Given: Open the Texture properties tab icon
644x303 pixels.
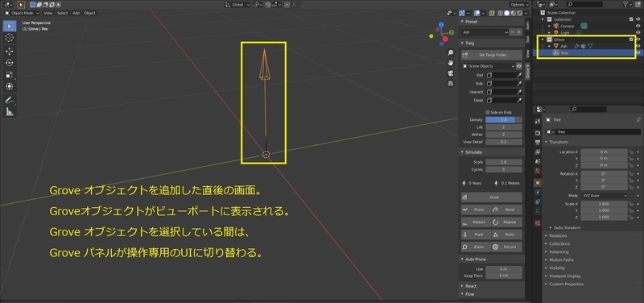Looking at the screenshot, I should click(x=538, y=223).
